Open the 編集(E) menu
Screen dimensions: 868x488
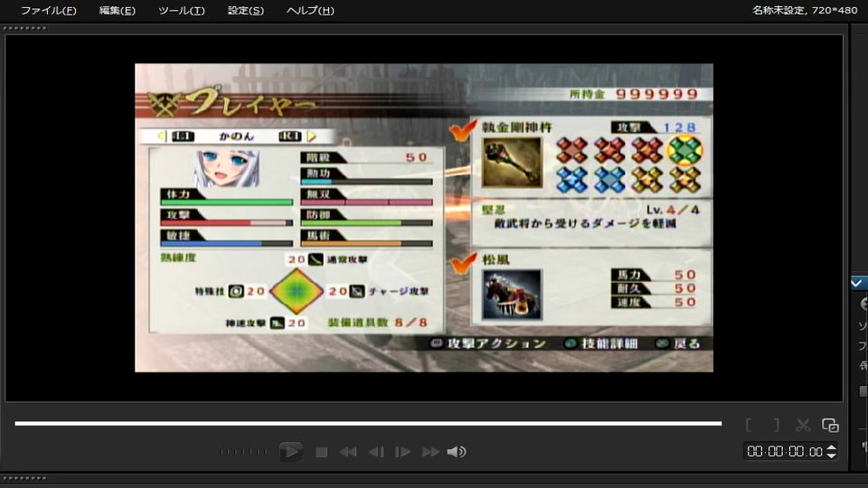117,11
